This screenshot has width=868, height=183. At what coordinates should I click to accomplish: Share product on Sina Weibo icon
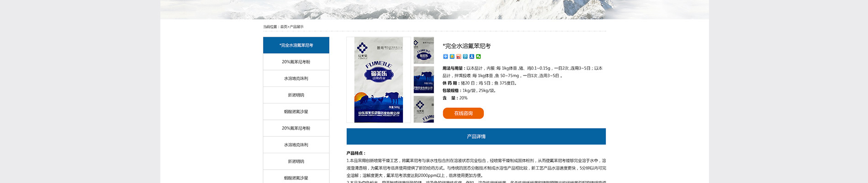pyautogui.click(x=459, y=56)
